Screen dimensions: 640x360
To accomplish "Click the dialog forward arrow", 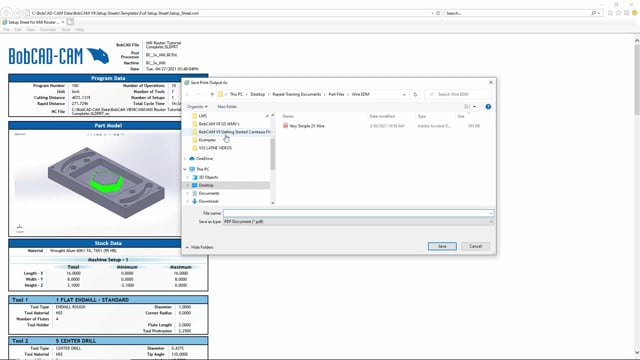I will (198, 94).
